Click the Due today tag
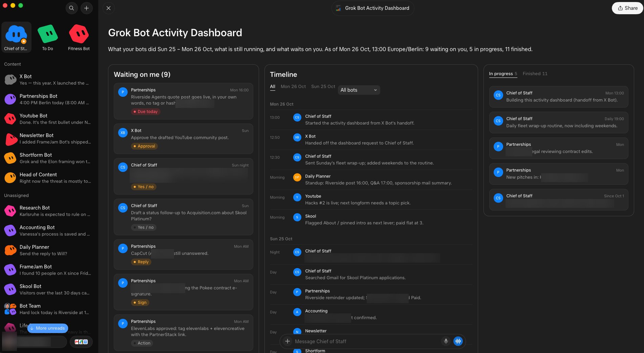Screen dimensions: 644x353 click(x=146, y=112)
